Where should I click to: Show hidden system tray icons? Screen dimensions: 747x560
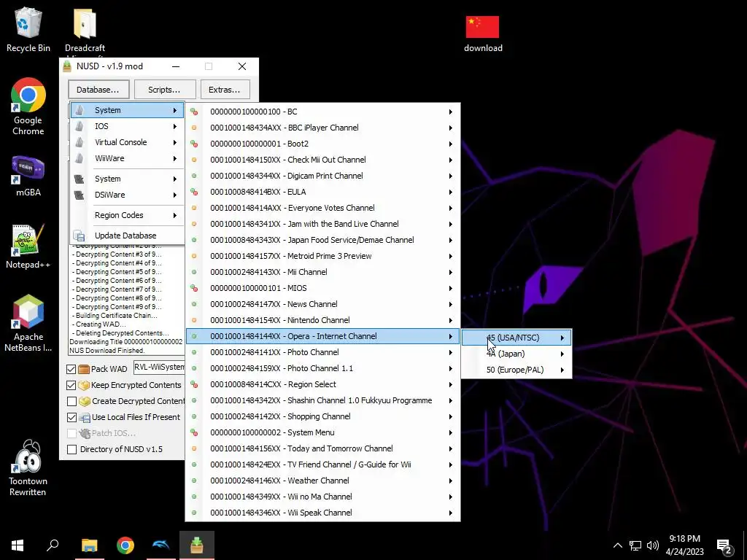pos(617,545)
